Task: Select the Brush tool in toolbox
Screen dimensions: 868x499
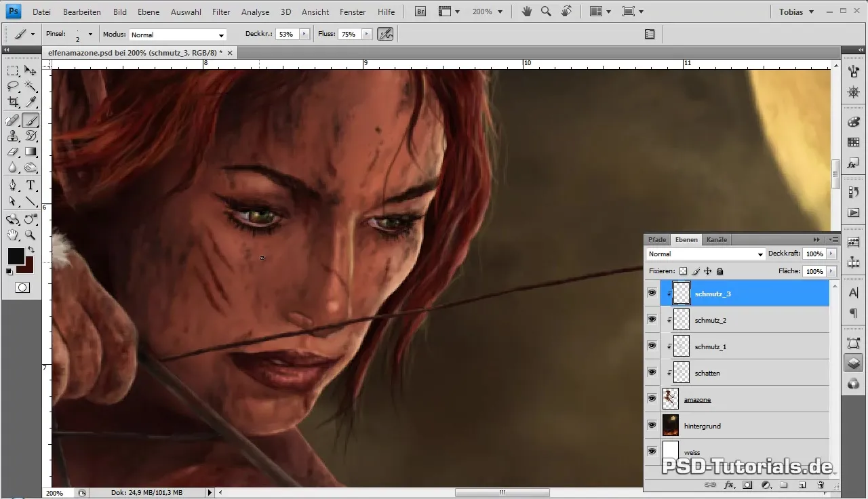Action: coord(31,121)
